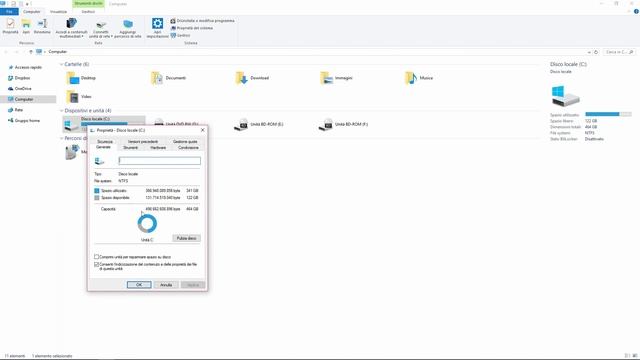Select Unità BD-ROM (E:) drive

[259, 124]
